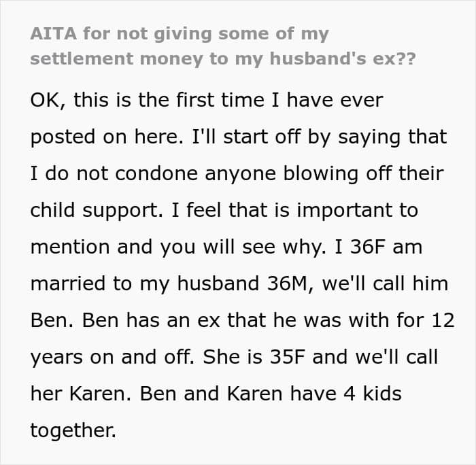476x465 pixels.
Task: Click the sentence 'Ben and Karen have 4 kids'
Action: click(x=271, y=394)
